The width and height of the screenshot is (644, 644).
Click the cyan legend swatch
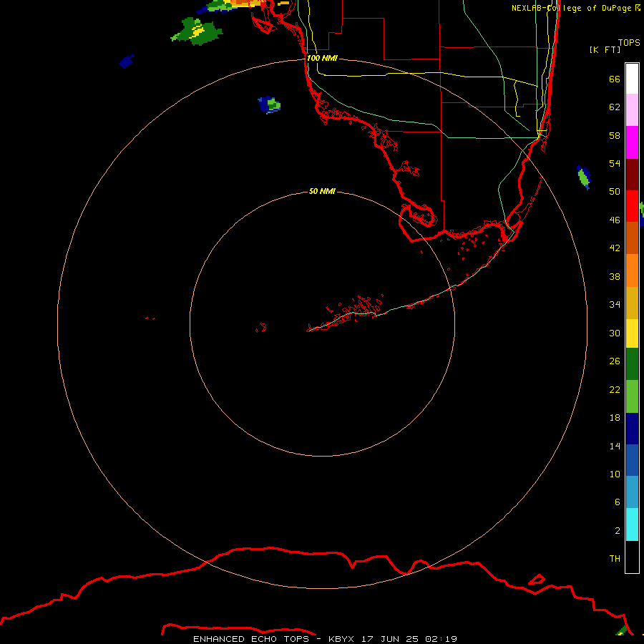pos(632,525)
